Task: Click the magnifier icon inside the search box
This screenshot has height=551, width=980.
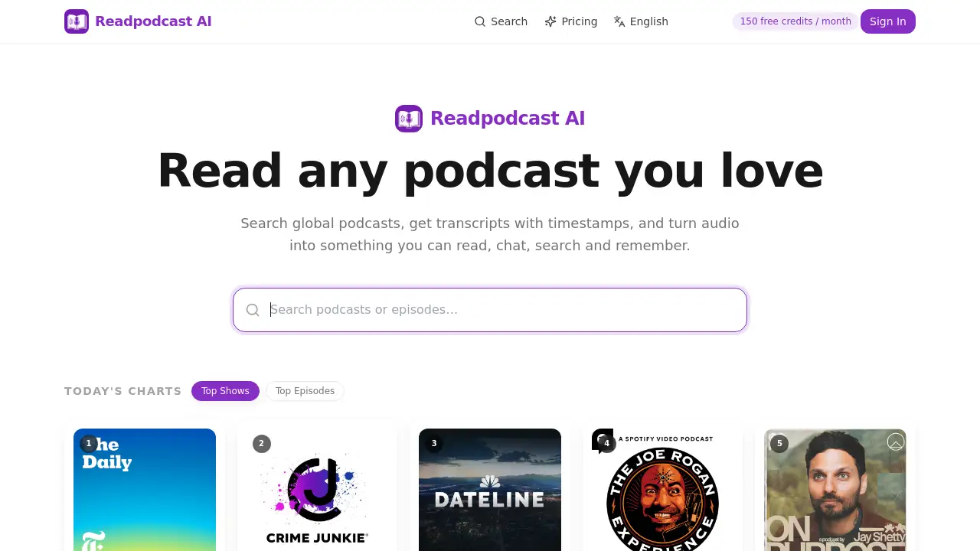Action: tap(253, 310)
